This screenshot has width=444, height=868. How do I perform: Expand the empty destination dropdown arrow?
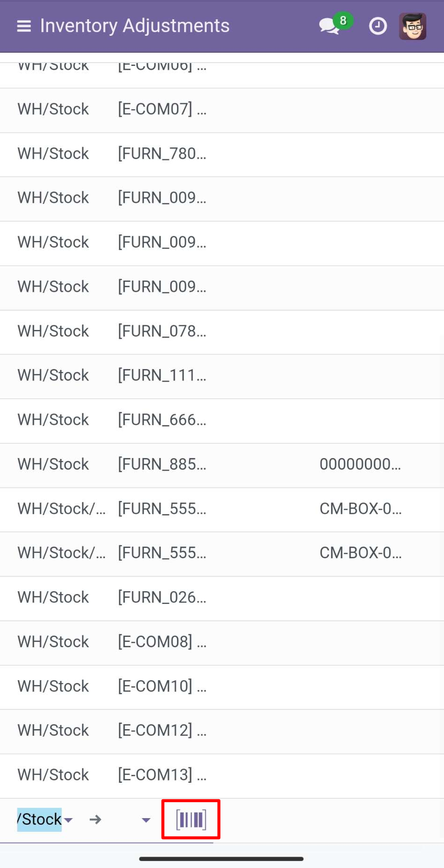pyautogui.click(x=146, y=820)
